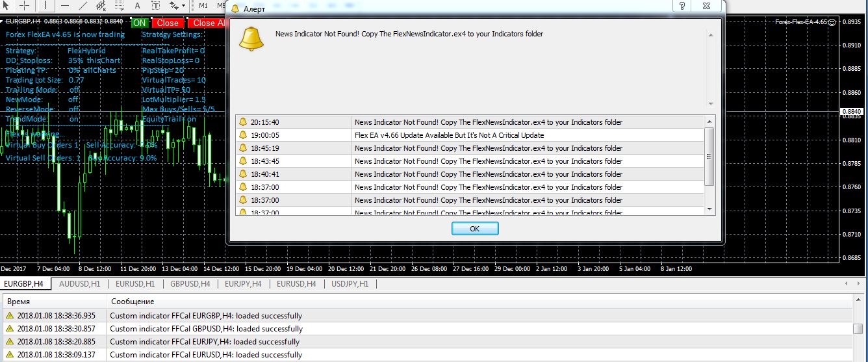Select the crosshair tool

pos(25,5)
